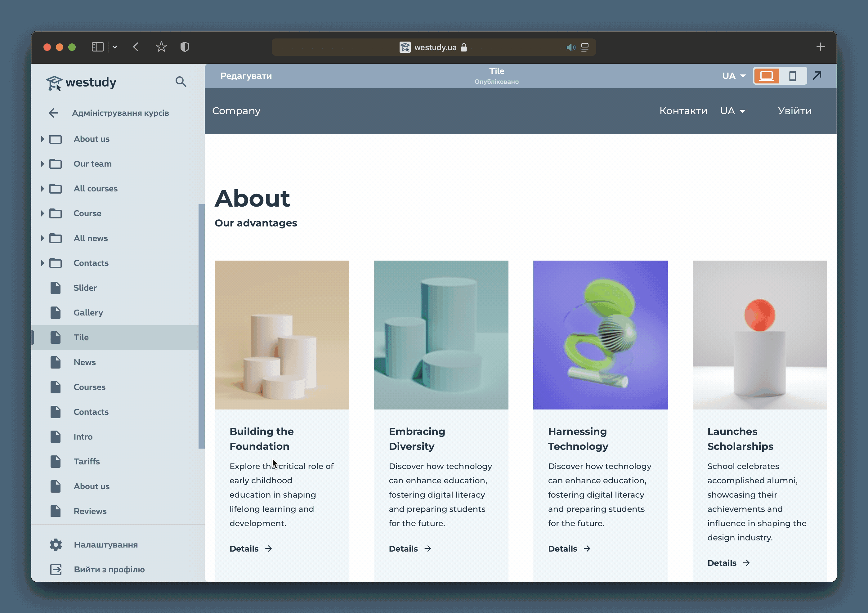Switch preview to mobile phone view
The width and height of the screenshot is (868, 613).
(x=793, y=76)
